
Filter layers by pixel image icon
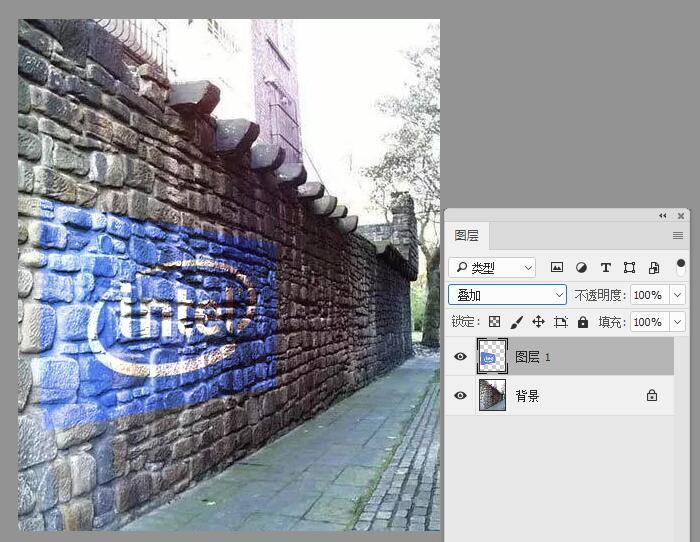557,267
